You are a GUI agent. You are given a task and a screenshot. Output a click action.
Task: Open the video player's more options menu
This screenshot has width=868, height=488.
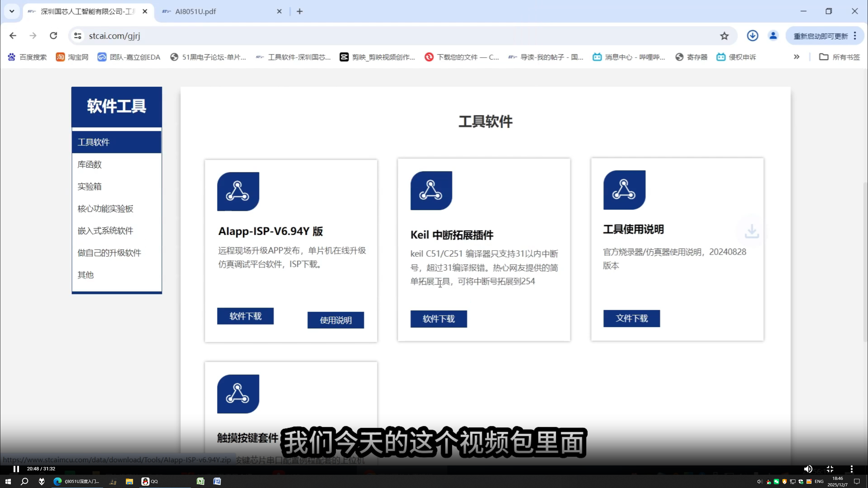tap(851, 469)
